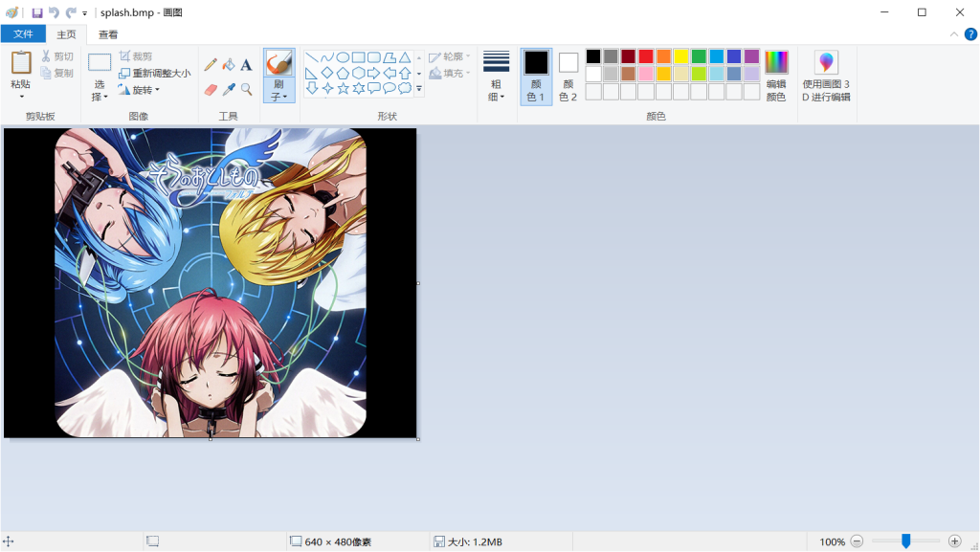Viewport: 980px width, 552px height.
Task: Click Resize (重新调整大小) button
Action: click(155, 73)
